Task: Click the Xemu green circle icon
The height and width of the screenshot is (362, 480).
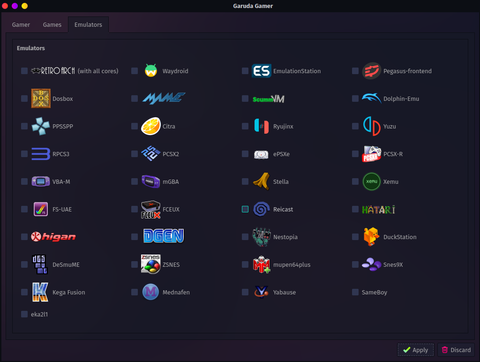Action: click(371, 181)
